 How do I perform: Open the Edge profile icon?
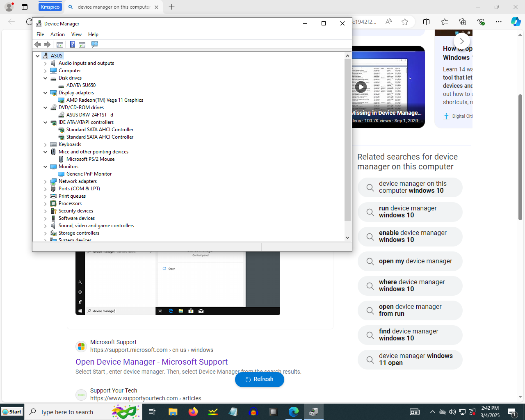(x=9, y=7)
